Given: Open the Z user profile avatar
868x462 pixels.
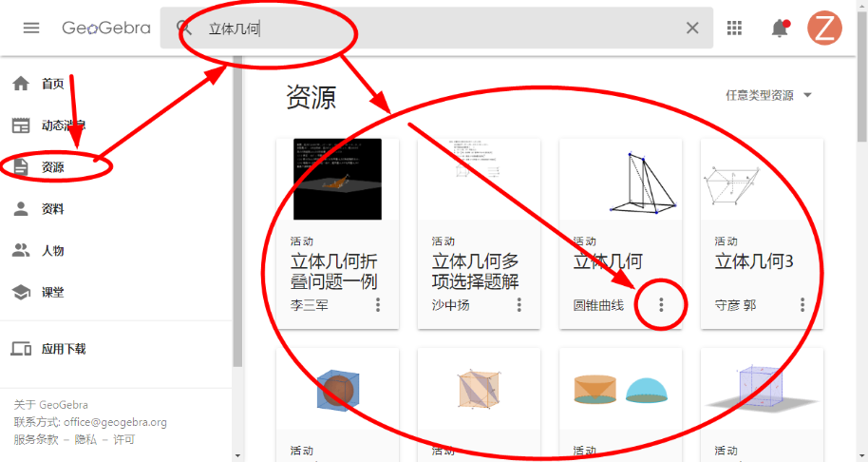Looking at the screenshot, I should (824, 28).
